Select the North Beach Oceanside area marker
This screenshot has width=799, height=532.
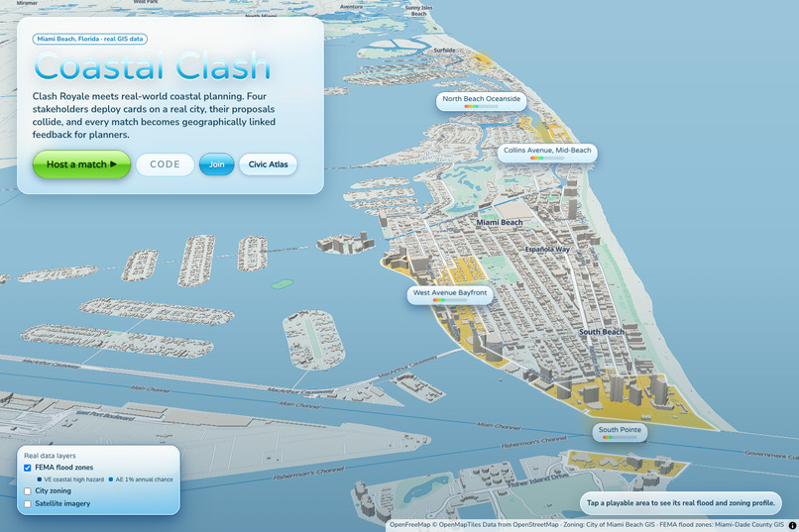tap(481, 101)
